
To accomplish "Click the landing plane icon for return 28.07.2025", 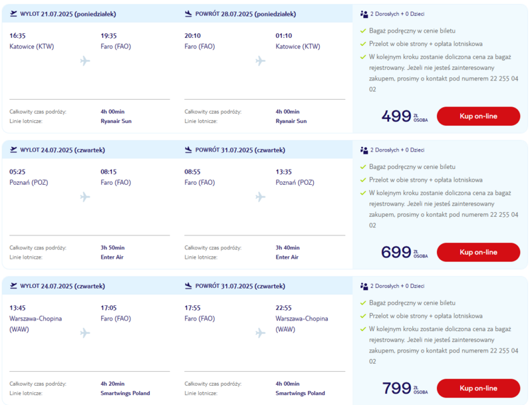I will click(x=188, y=13).
